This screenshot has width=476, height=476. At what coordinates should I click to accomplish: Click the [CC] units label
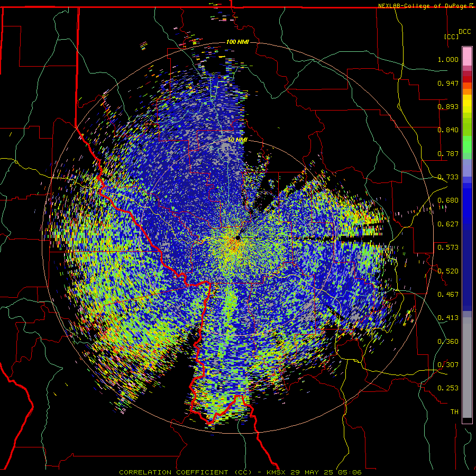pos(452,36)
